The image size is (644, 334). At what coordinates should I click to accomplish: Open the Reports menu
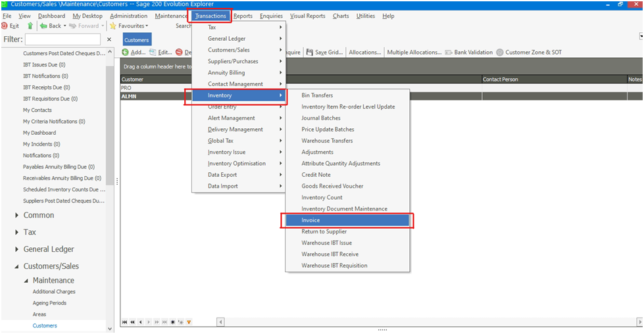pos(243,16)
